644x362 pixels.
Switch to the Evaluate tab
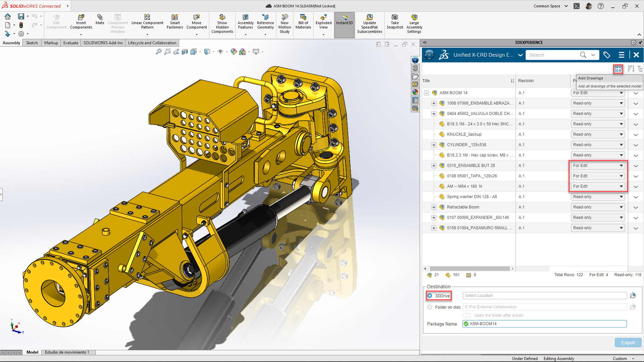pyautogui.click(x=70, y=43)
